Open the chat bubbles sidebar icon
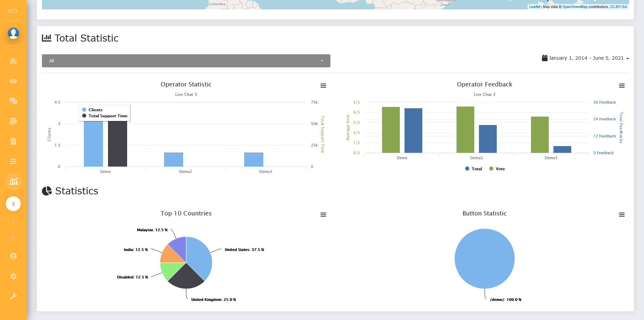Viewport: 644px width, 320px height. 13,101
